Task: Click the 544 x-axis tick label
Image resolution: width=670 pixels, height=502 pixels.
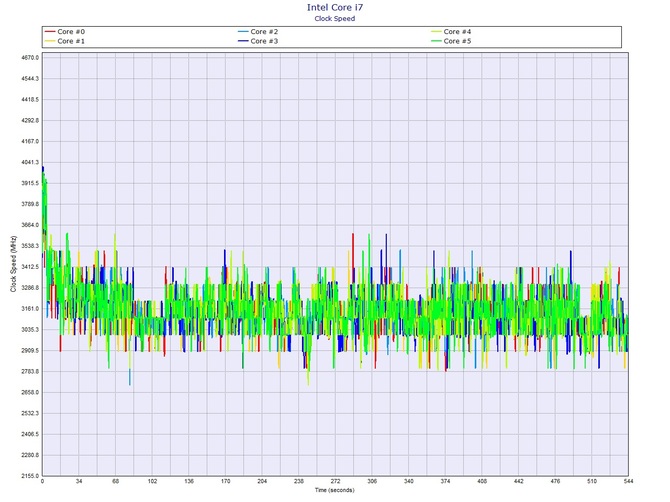Action: point(628,481)
